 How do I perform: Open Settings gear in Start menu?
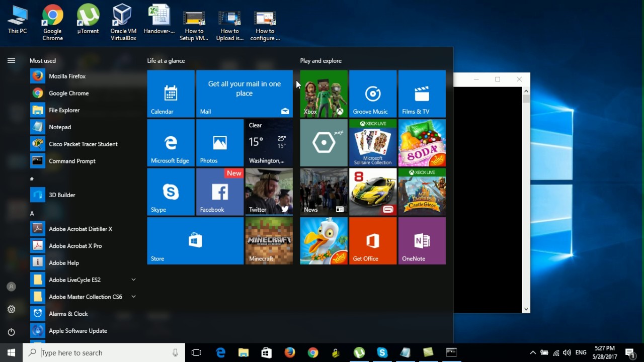point(11,309)
